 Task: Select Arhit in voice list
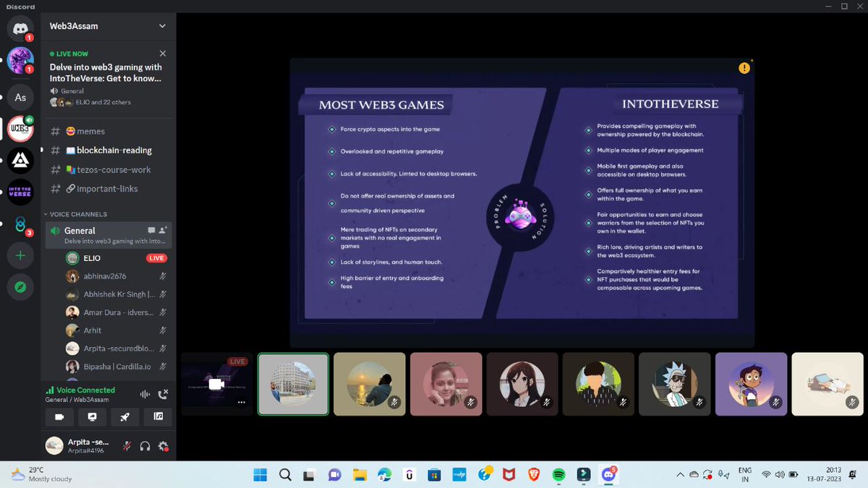(118, 330)
